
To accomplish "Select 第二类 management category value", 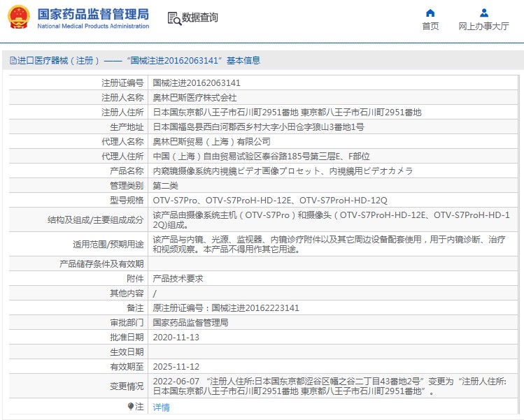I will tap(165, 186).
